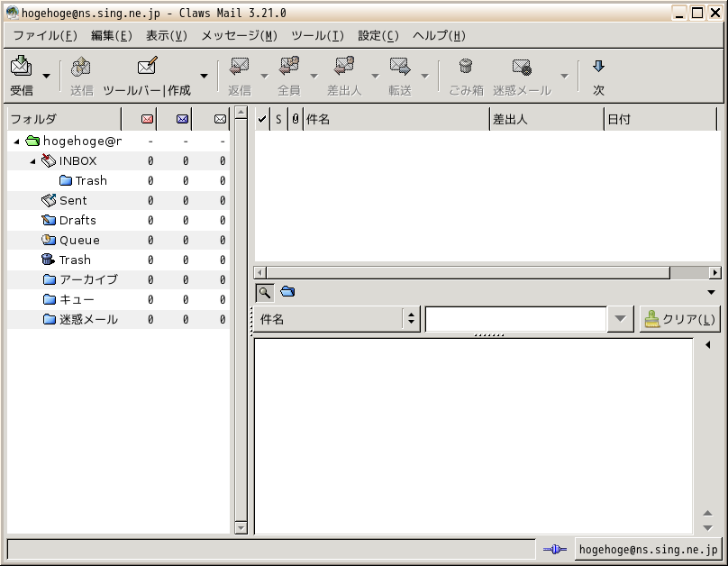Click the unread messages column icon in folder header
The height and width of the screenshot is (566, 728).
click(183, 119)
